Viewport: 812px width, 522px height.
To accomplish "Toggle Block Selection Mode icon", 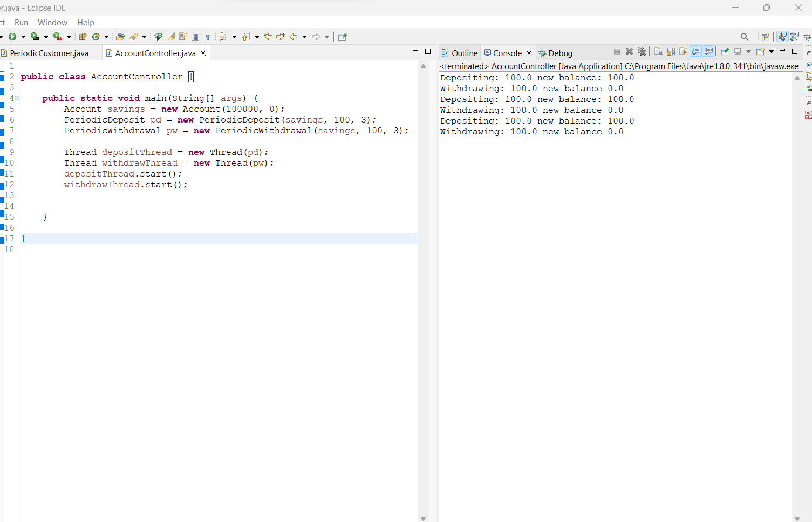I will [195, 37].
